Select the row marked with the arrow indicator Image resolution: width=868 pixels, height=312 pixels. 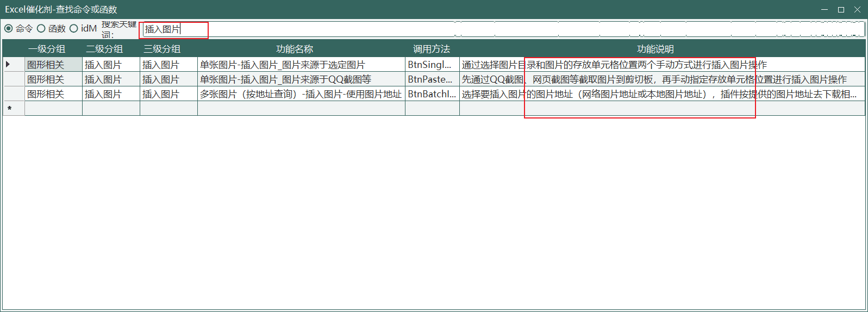[x=14, y=64]
